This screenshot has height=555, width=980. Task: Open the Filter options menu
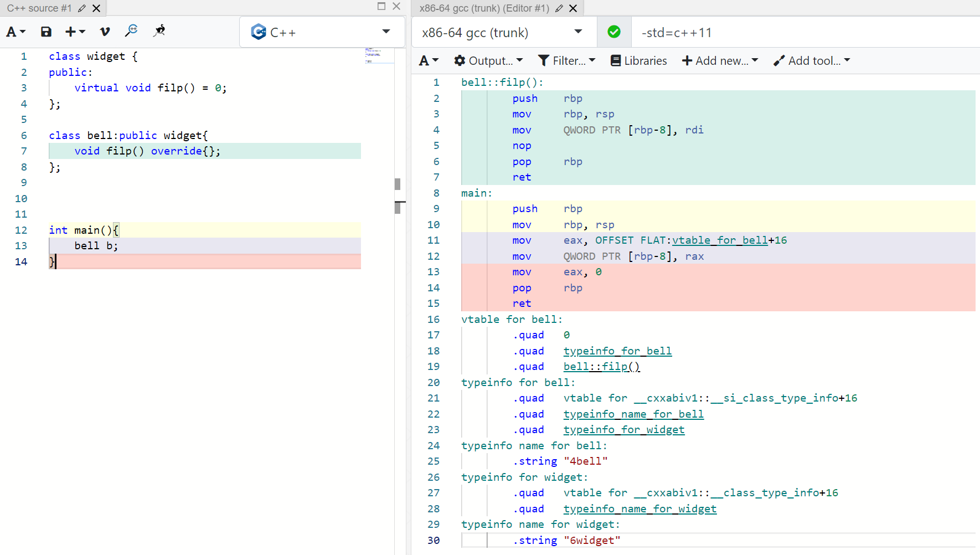pos(566,61)
